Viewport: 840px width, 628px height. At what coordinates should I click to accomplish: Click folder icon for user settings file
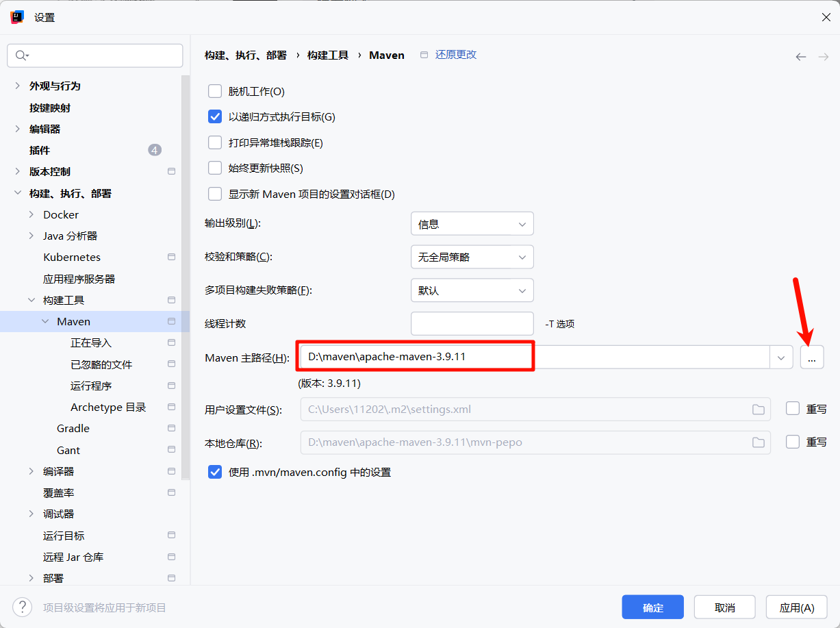coord(758,410)
